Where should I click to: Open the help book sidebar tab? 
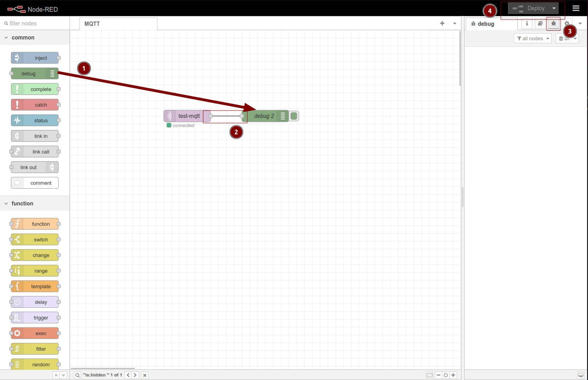(x=540, y=24)
